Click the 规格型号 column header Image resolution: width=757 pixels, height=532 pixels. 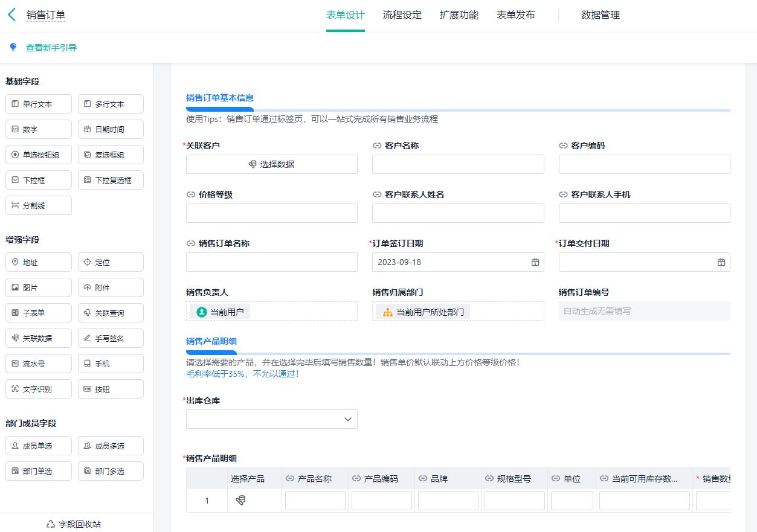(515, 479)
